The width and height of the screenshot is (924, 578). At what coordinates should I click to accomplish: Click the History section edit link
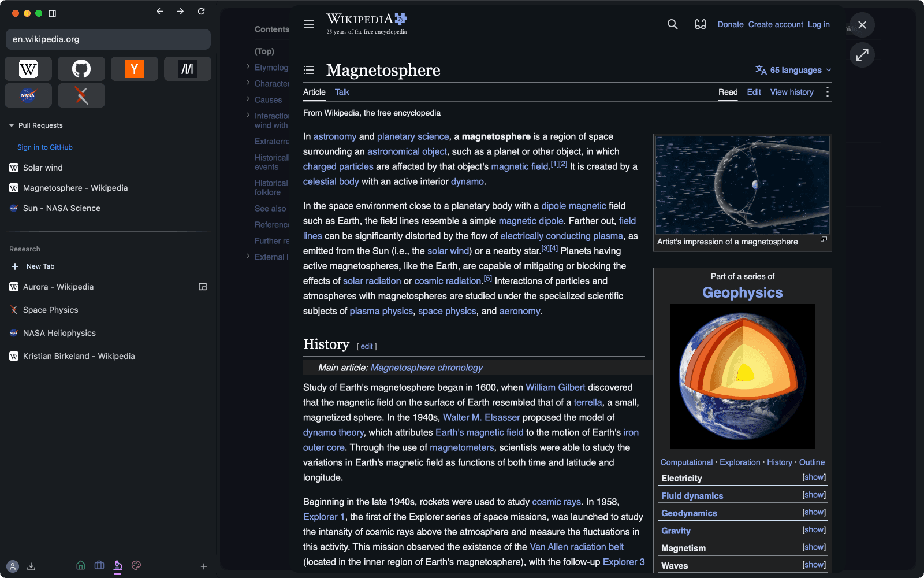pos(367,346)
